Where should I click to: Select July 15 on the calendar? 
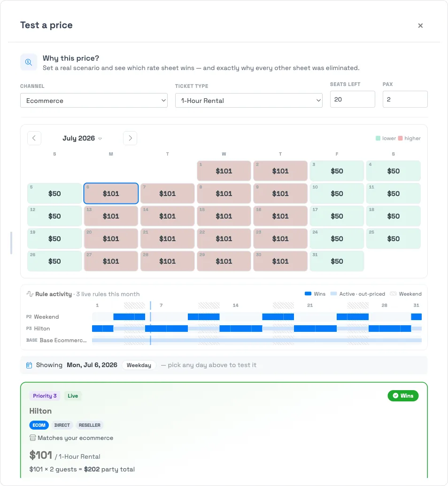pos(224,216)
